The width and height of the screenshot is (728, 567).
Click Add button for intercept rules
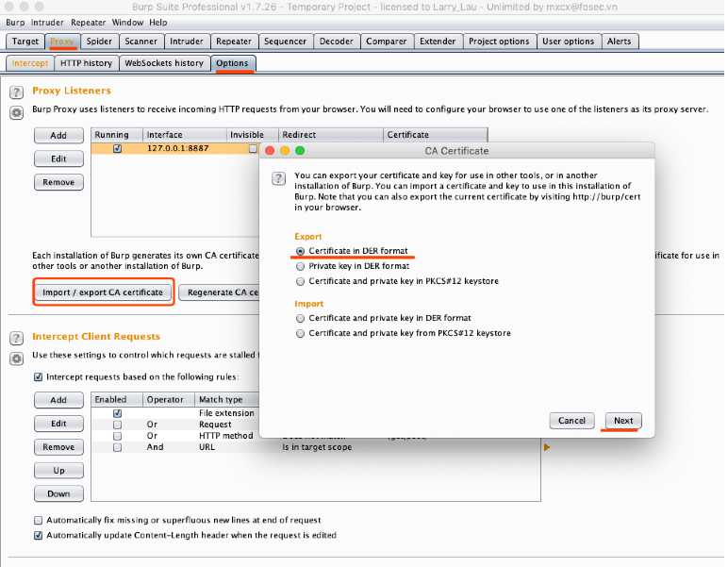58,400
